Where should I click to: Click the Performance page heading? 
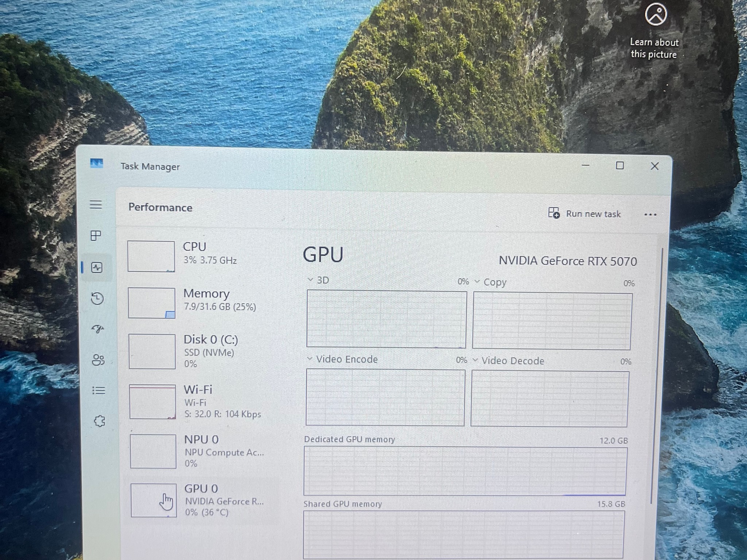click(x=160, y=207)
